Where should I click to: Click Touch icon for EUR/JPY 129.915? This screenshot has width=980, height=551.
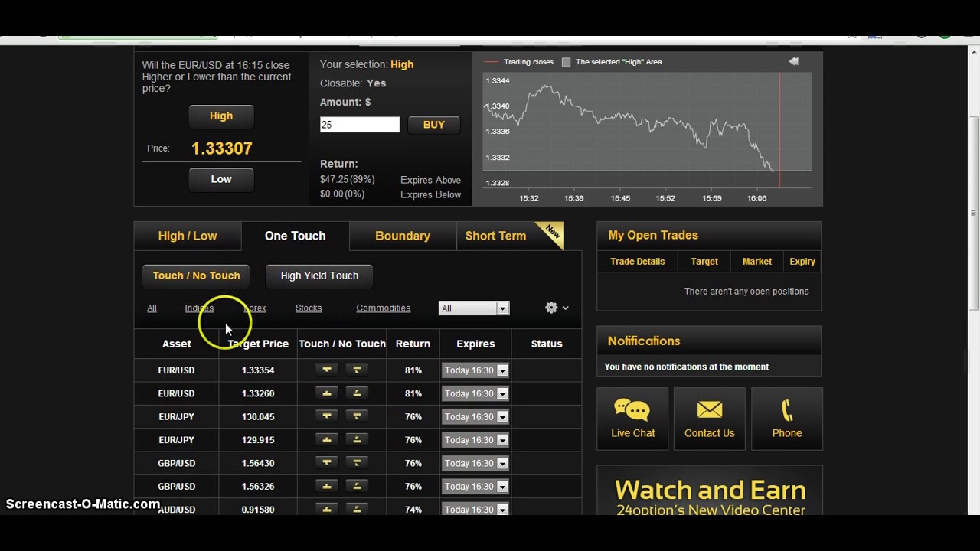tap(327, 440)
